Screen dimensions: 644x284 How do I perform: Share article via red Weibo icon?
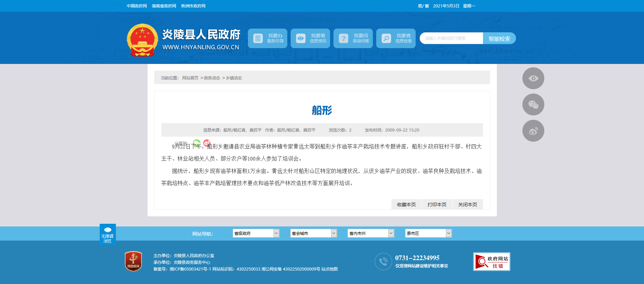pyautogui.click(x=207, y=143)
